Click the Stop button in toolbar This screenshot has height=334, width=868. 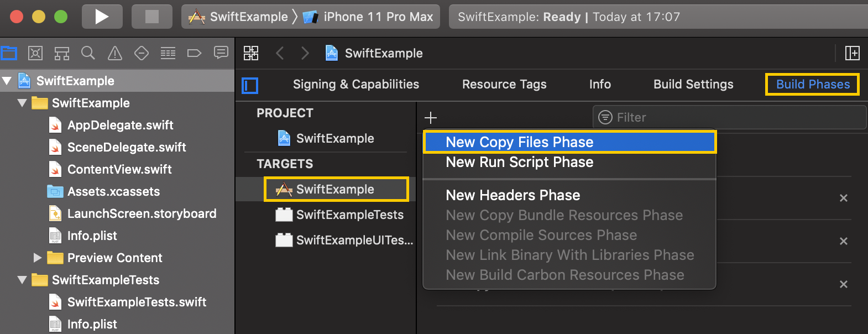(151, 17)
